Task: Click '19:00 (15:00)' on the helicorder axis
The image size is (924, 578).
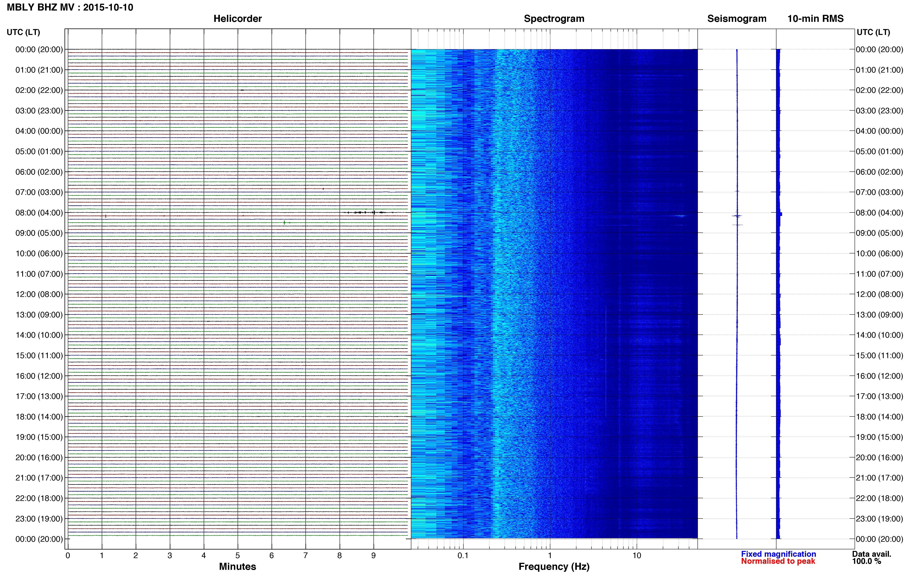Action: click(39, 437)
